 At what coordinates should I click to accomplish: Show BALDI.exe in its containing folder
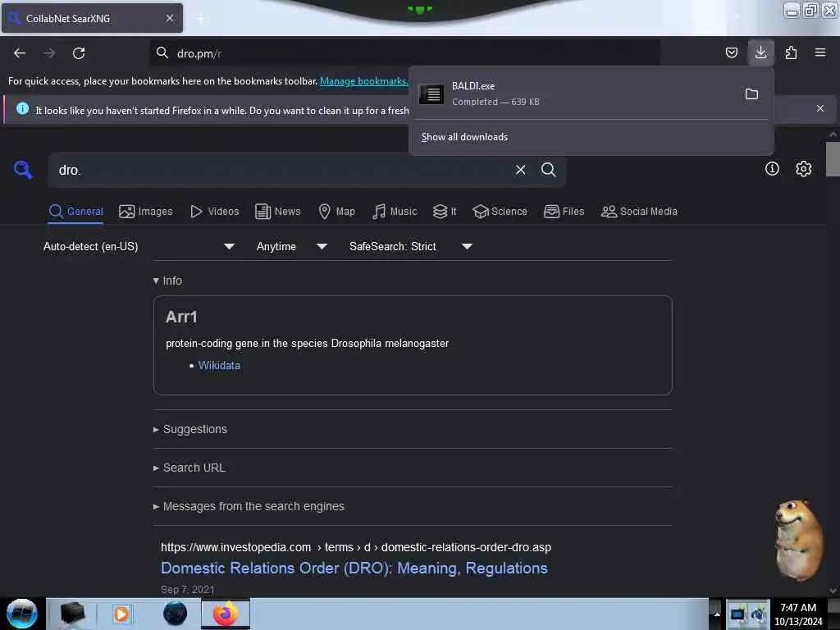click(751, 94)
